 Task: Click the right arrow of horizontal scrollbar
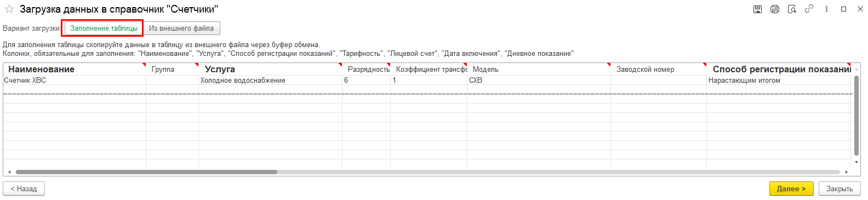[x=847, y=172]
